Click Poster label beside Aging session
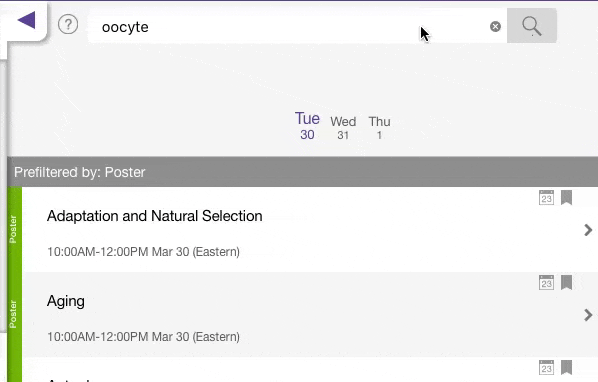This screenshot has height=382, width=598. point(13,314)
